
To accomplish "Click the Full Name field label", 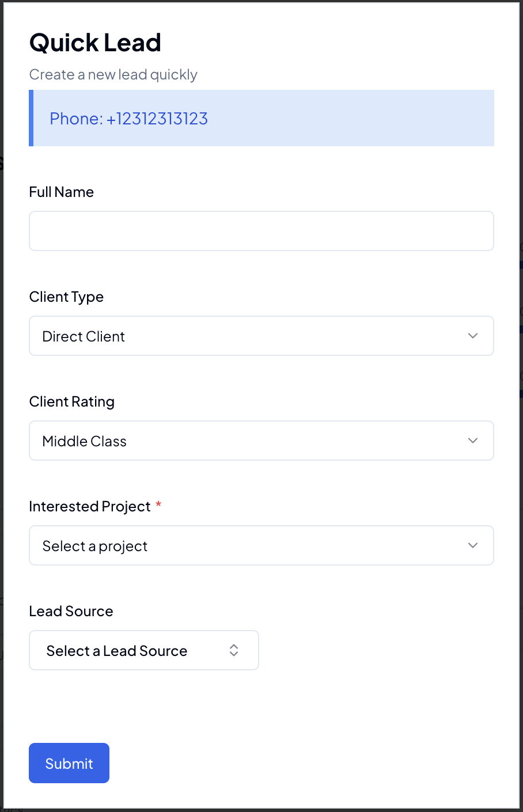I will click(61, 192).
